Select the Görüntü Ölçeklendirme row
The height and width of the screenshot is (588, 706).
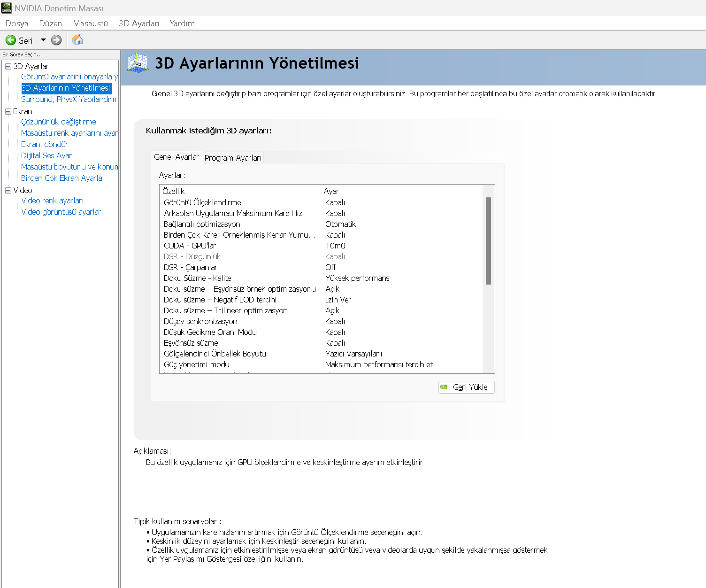321,202
